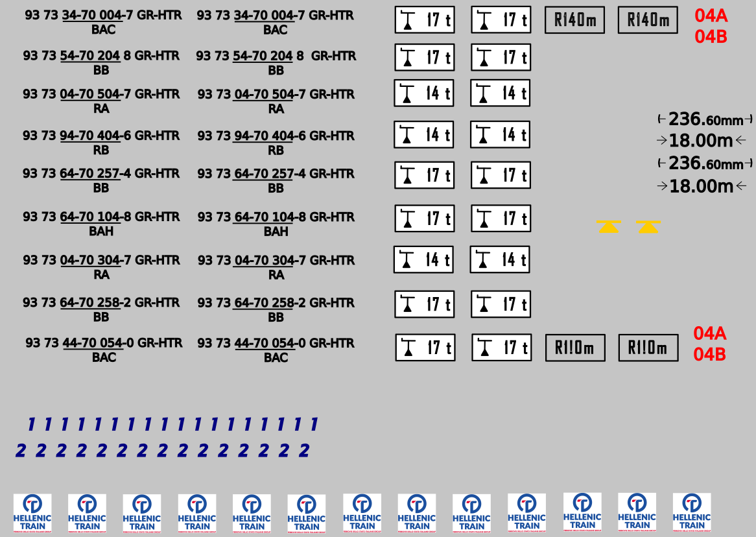Select the rightmost Hellenic Train logo
Viewport: 756px width, 537px height.
[x=692, y=512]
